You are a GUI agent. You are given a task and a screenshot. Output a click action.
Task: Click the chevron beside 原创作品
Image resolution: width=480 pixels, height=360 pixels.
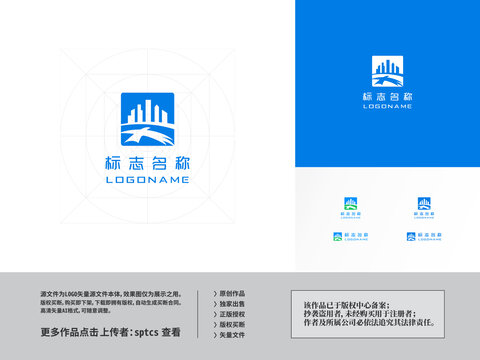click(x=215, y=294)
